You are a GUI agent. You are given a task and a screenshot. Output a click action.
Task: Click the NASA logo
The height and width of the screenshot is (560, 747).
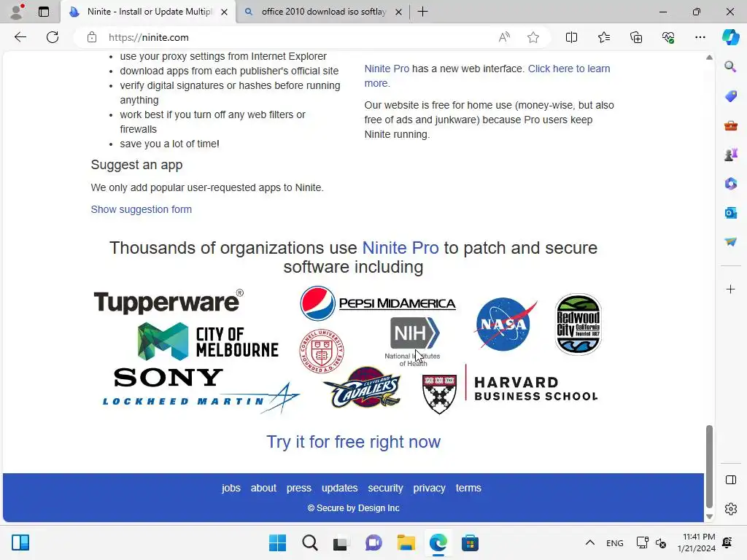[x=506, y=324]
